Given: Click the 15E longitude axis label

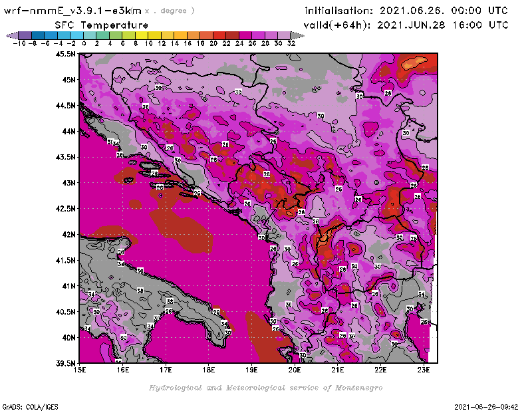Looking at the screenshot, I should pyautogui.click(x=80, y=370).
